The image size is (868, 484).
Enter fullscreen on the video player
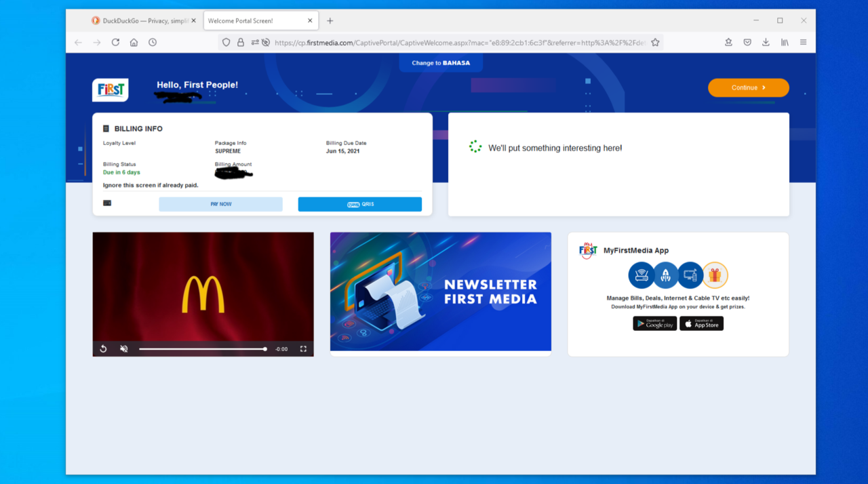(x=303, y=349)
